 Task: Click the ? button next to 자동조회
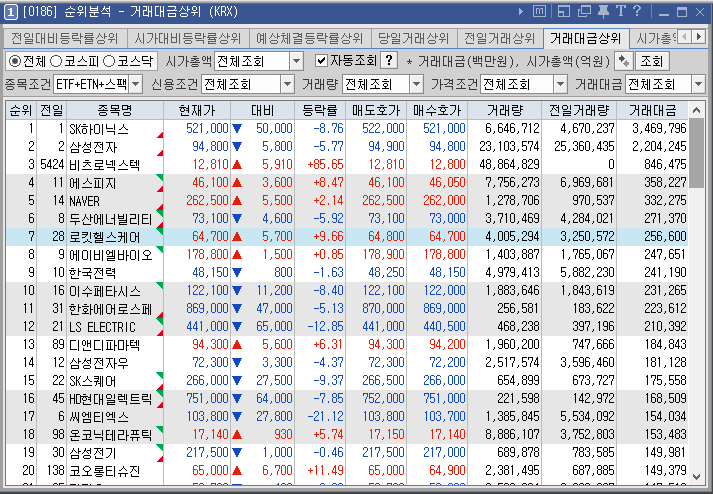pos(389,60)
